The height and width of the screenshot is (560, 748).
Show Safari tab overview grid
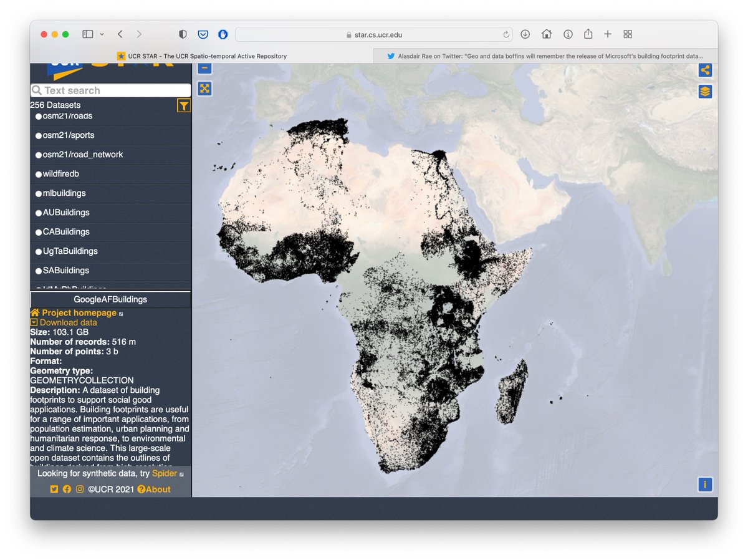(628, 34)
